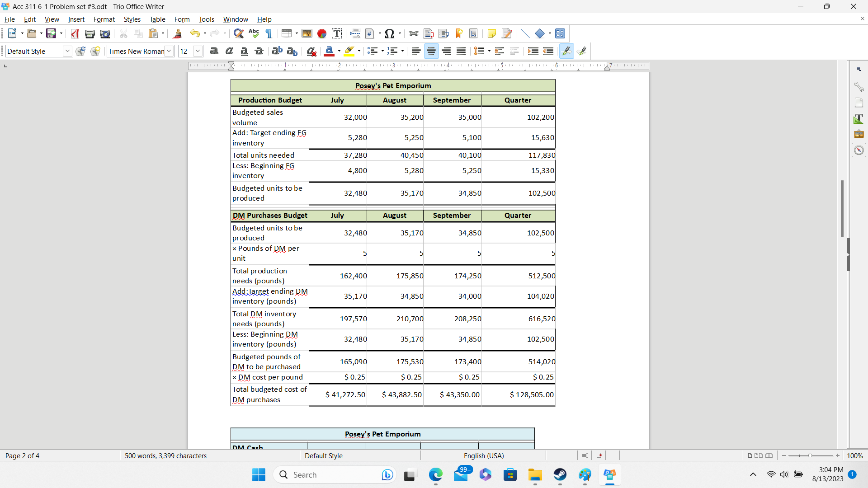The width and height of the screenshot is (868, 488).
Task: Toggle underline formatting
Action: (244, 51)
